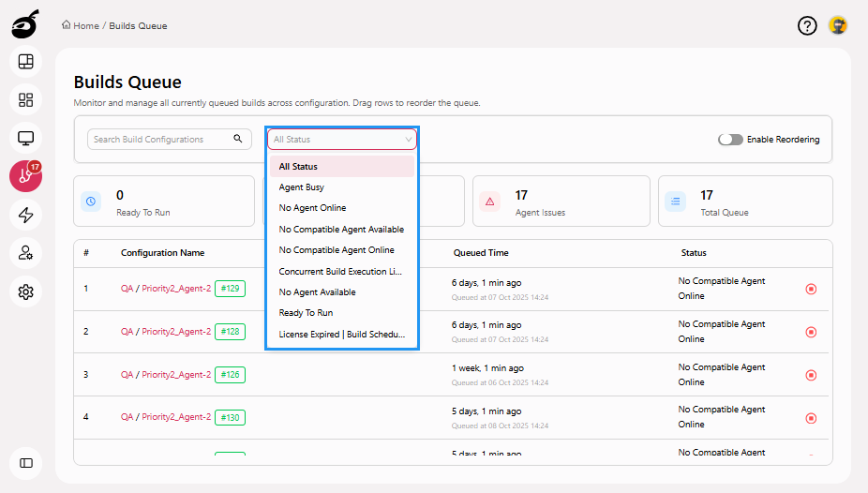The image size is (868, 493).
Task: Open Priority2_Agent-2 link in row 3
Action: click(x=176, y=375)
